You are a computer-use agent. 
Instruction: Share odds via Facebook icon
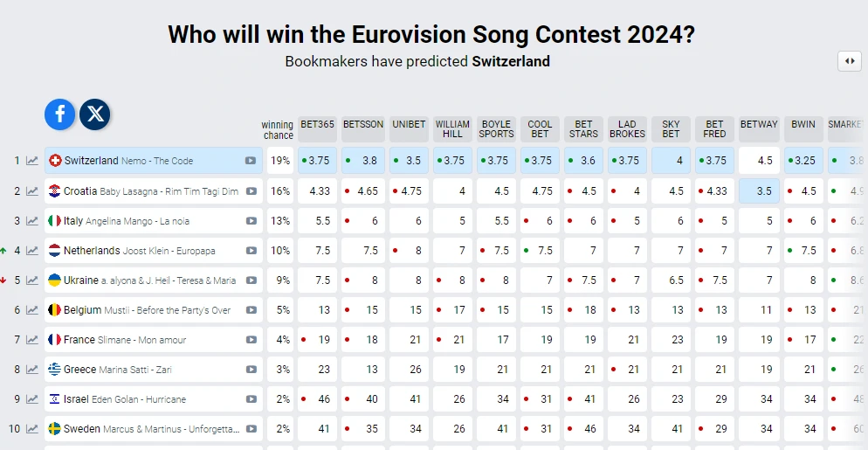coord(59,114)
